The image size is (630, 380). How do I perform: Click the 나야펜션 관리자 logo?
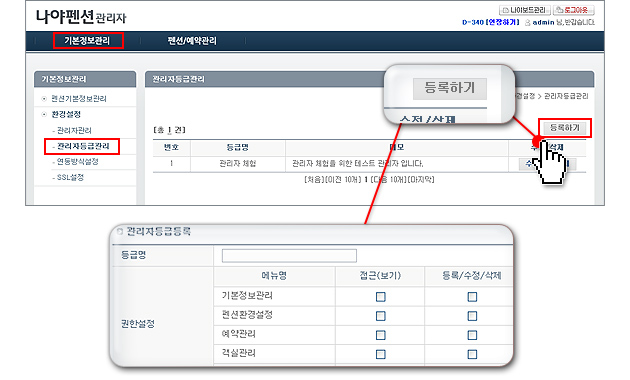pos(81,17)
